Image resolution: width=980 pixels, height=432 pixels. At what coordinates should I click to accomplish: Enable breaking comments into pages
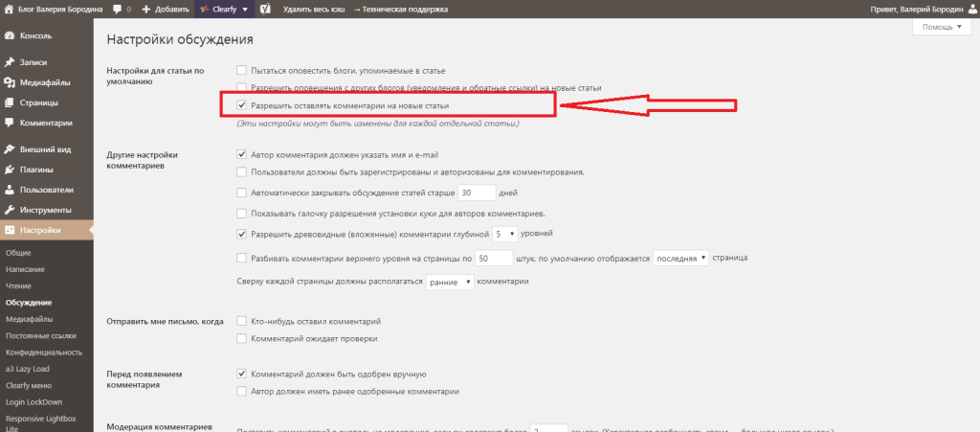[241, 258]
